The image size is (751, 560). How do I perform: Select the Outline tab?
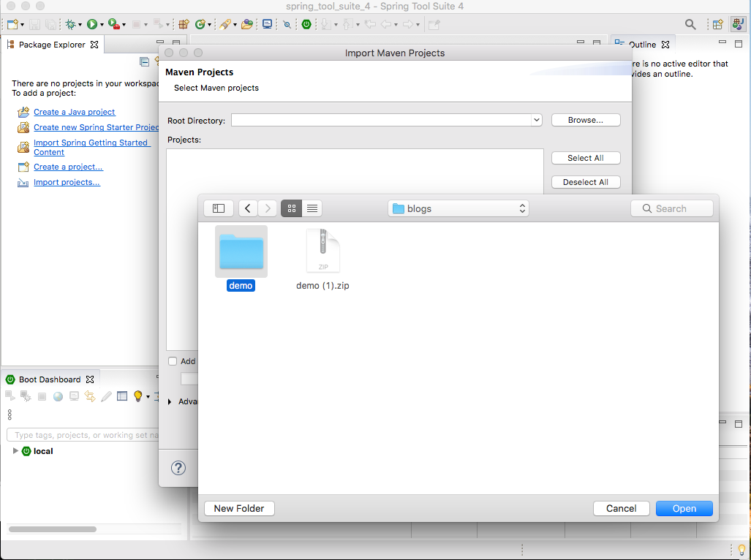(642, 45)
